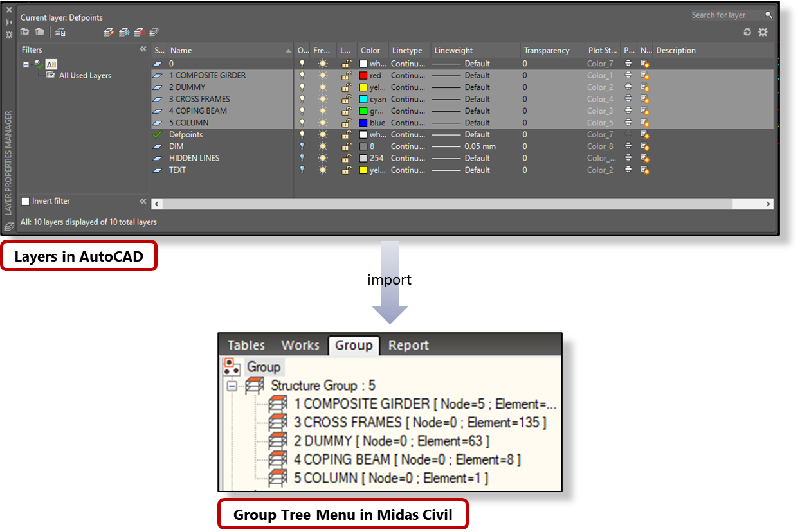Collapse the Structure Group tree in Midas Civil
Image resolution: width=800 pixels, height=532 pixels.
pos(230,386)
